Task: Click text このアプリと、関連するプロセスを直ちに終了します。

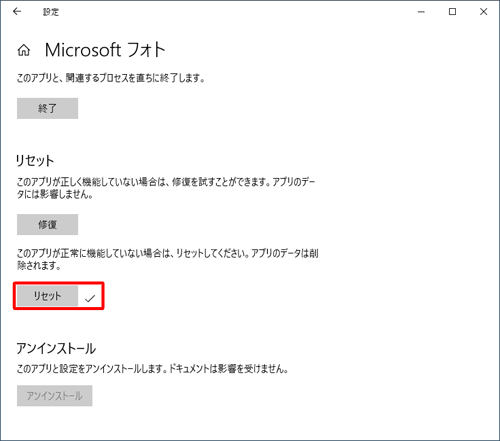Action: click(x=111, y=78)
